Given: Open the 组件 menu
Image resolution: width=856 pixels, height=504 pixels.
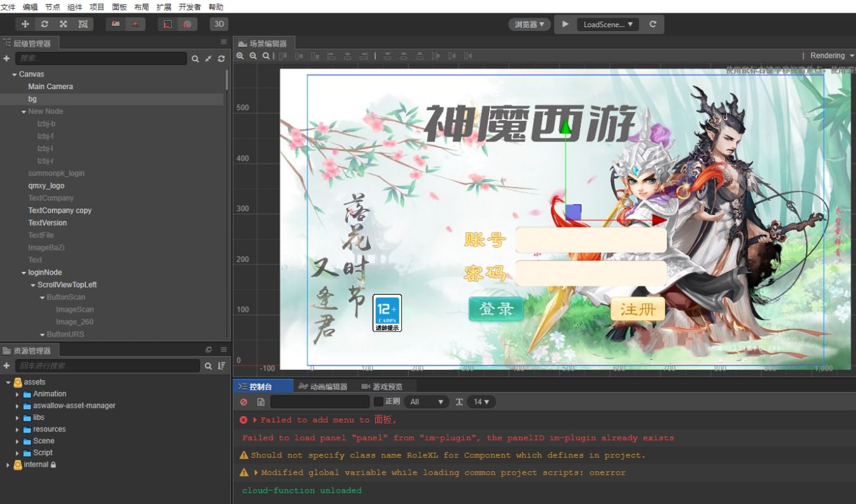Looking at the screenshot, I should pos(74,7).
